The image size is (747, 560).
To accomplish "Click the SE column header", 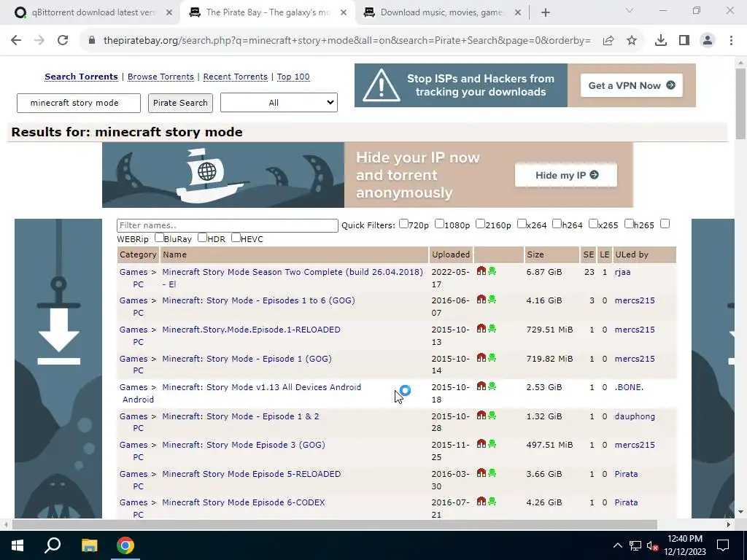I will click(x=589, y=254).
